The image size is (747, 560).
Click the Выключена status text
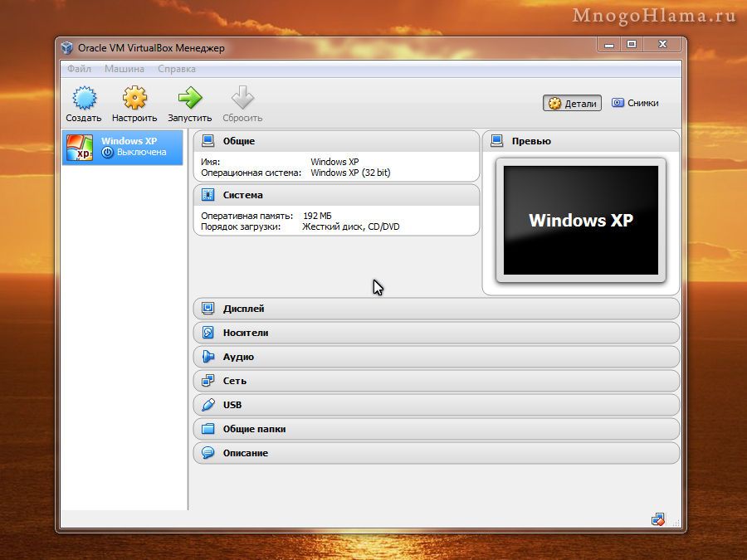click(x=141, y=153)
